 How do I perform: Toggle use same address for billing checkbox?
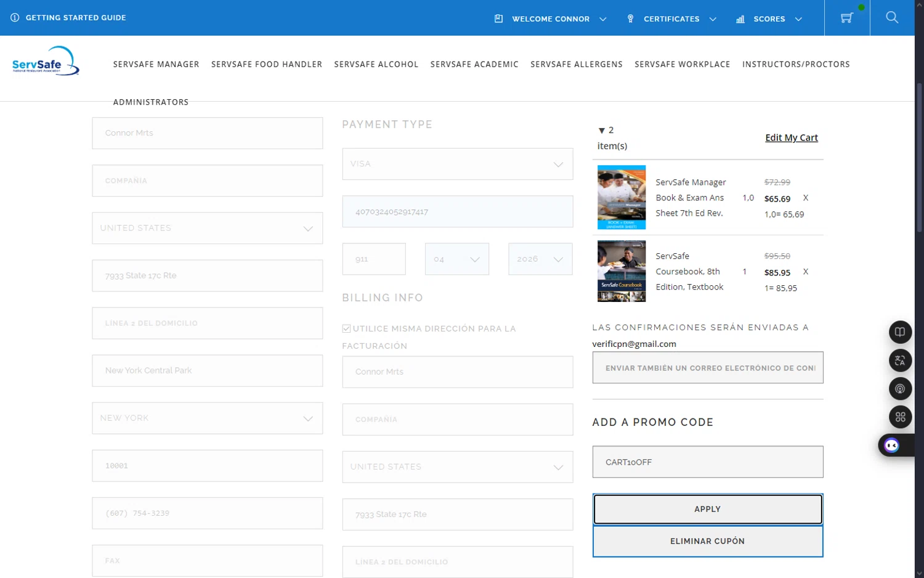pyautogui.click(x=347, y=329)
